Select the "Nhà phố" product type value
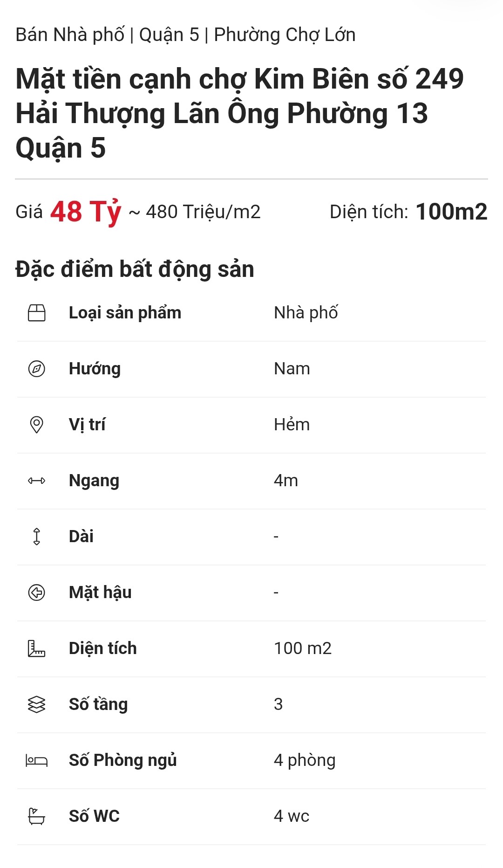503x868 pixels. (x=306, y=313)
